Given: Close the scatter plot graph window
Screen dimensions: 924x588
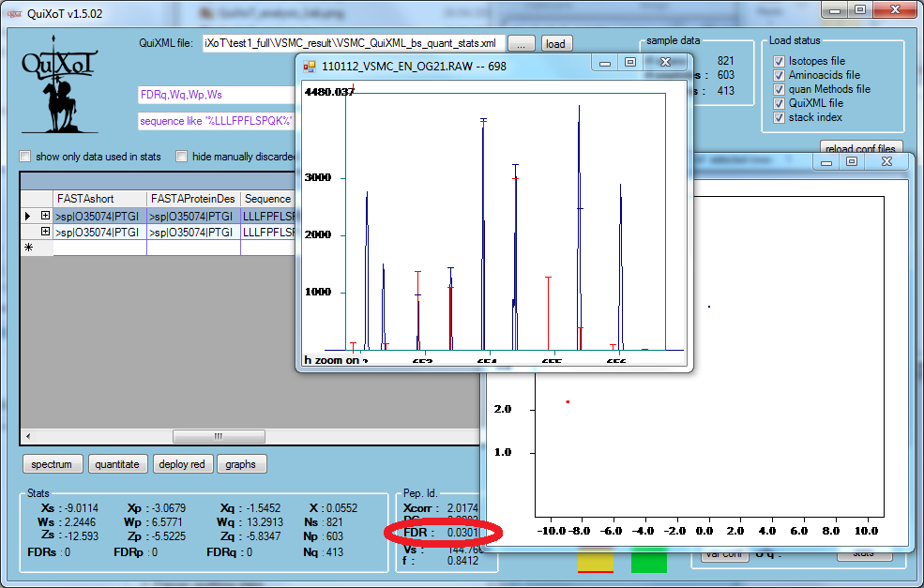Looking at the screenshot, I should pyautogui.click(x=885, y=161).
